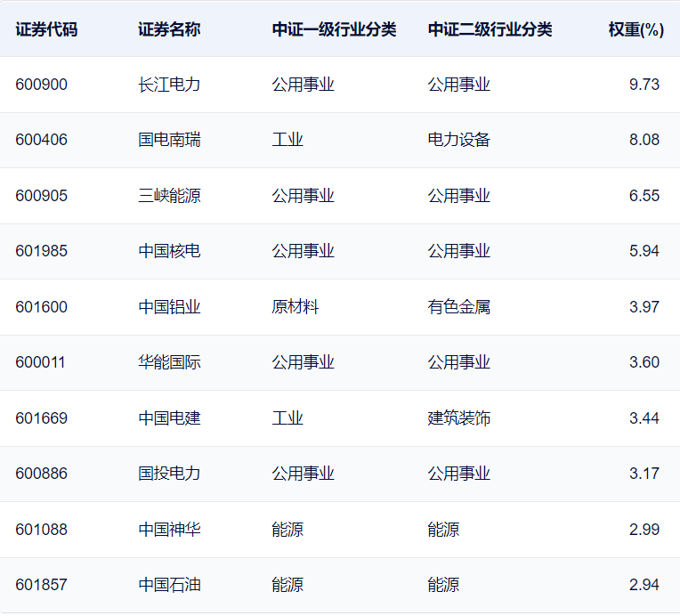Click weight value 2.94
Image resolution: width=680 pixels, height=616 pixels.
coord(644,585)
